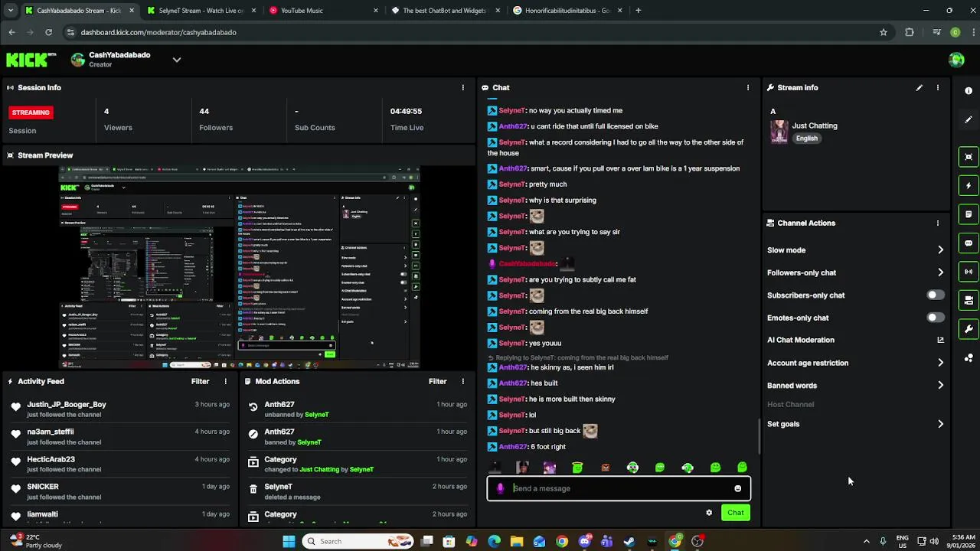The width and height of the screenshot is (980, 551).
Task: Click the video camera icon in right sidebar
Action: coord(969,300)
